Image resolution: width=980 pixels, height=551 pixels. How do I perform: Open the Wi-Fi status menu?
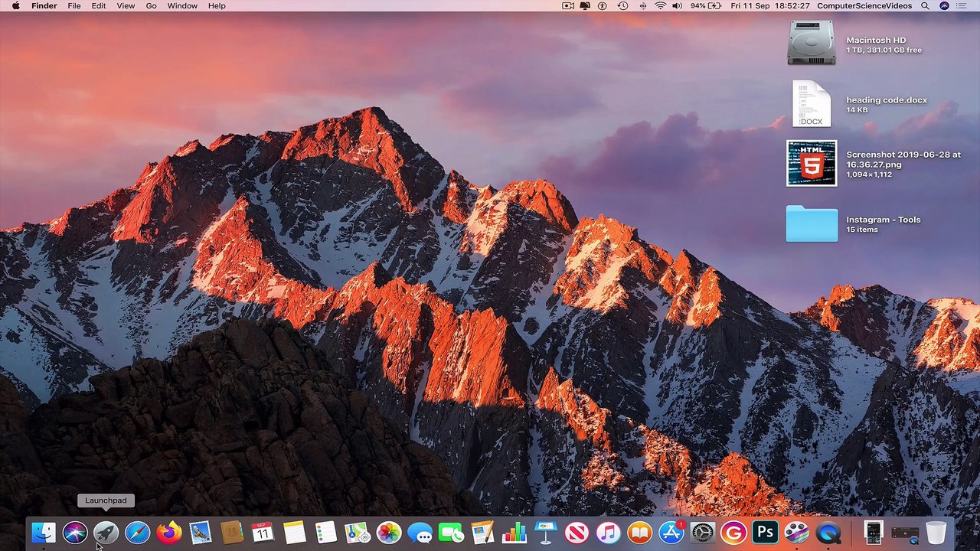point(660,6)
